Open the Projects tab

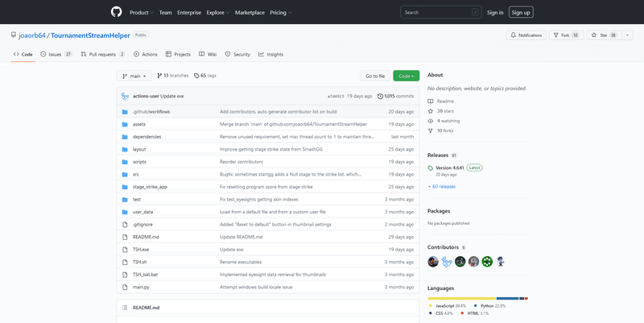pyautogui.click(x=178, y=54)
